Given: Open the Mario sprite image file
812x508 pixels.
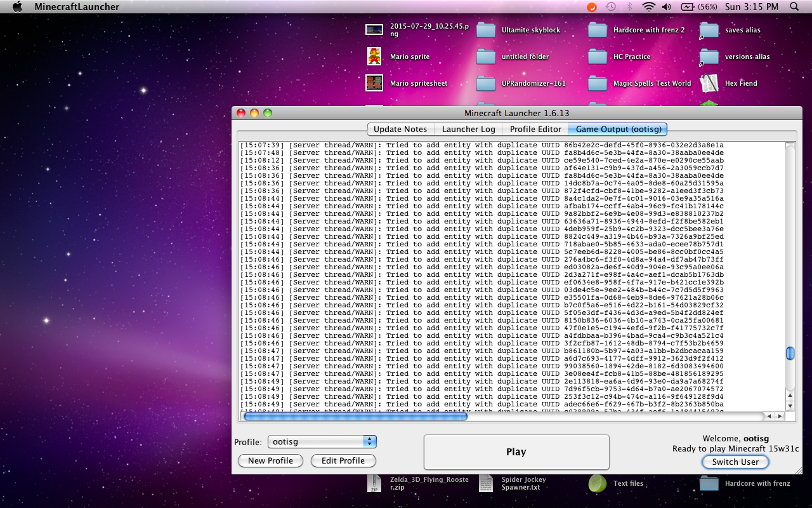Looking at the screenshot, I should click(374, 57).
